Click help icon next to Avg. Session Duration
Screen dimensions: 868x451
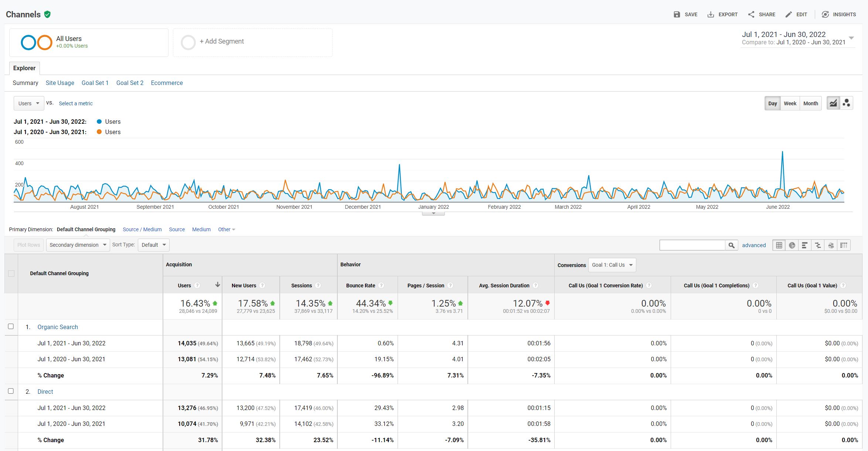pyautogui.click(x=535, y=286)
